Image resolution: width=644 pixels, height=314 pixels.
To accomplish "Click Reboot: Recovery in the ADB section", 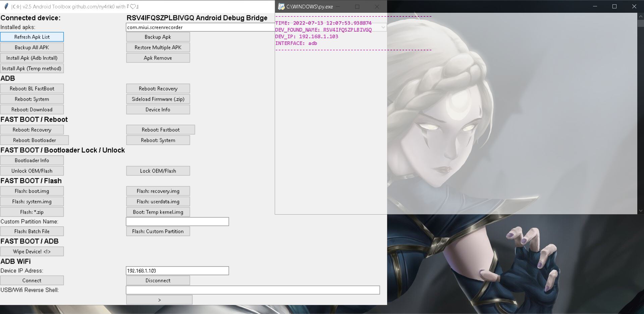I will pyautogui.click(x=158, y=89).
